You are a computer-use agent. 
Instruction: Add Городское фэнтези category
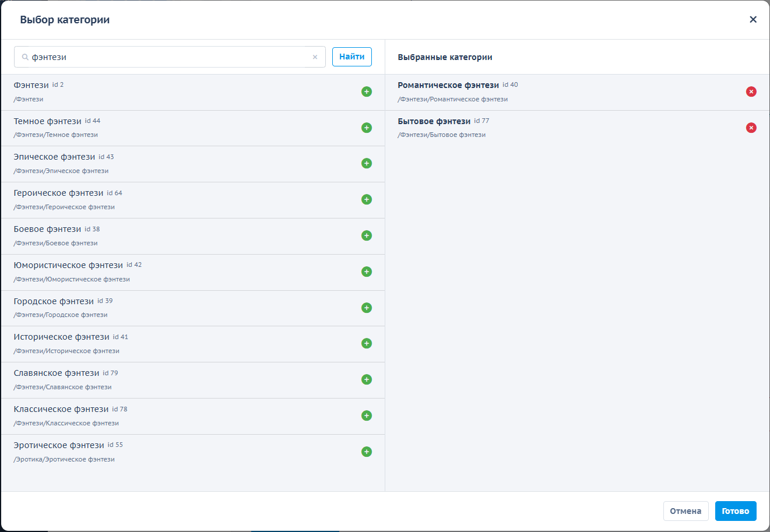click(367, 308)
